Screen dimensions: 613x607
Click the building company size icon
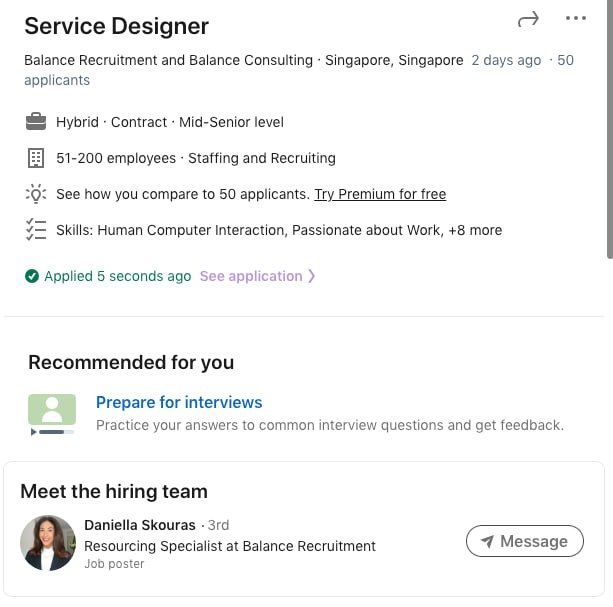coord(36,158)
